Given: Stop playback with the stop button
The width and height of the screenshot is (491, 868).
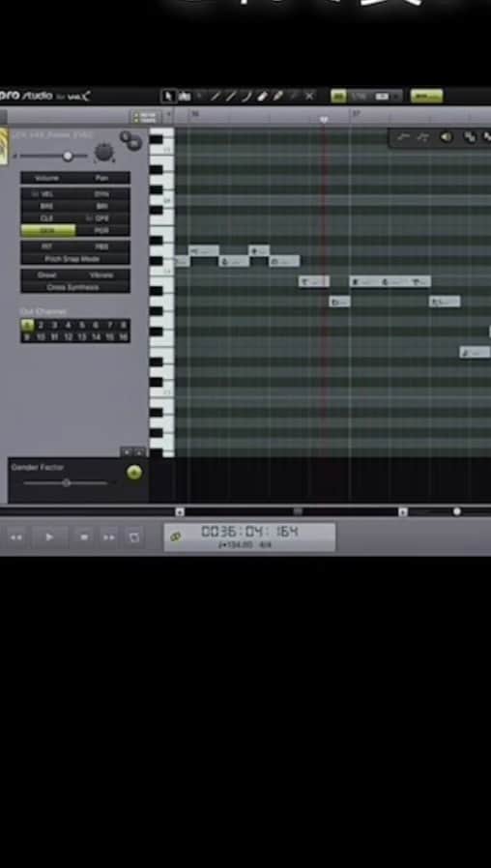Looking at the screenshot, I should [x=84, y=537].
